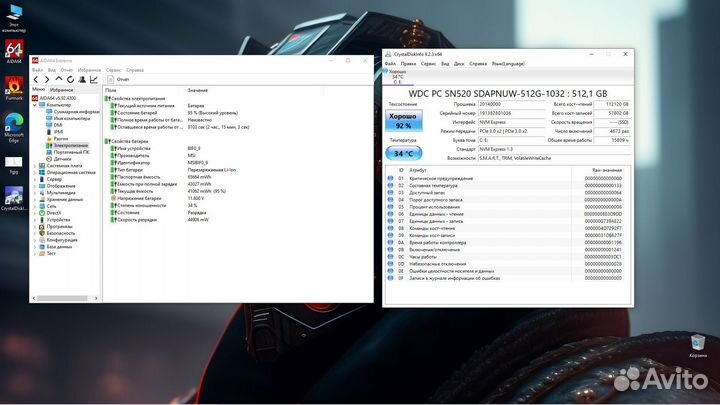The height and width of the screenshot is (405, 720).
Task: Click the 34 °C temperature button
Action: tap(403, 153)
